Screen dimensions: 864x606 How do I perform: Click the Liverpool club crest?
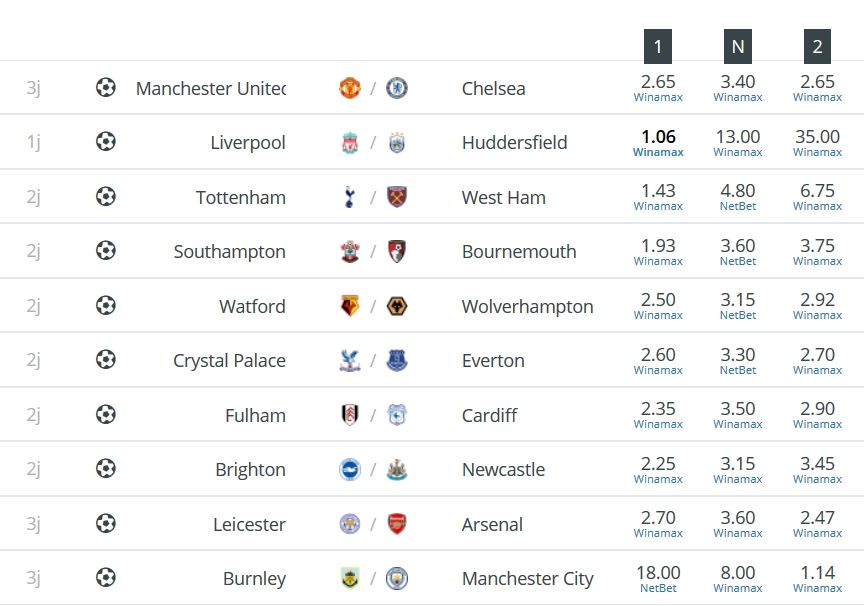[350, 143]
